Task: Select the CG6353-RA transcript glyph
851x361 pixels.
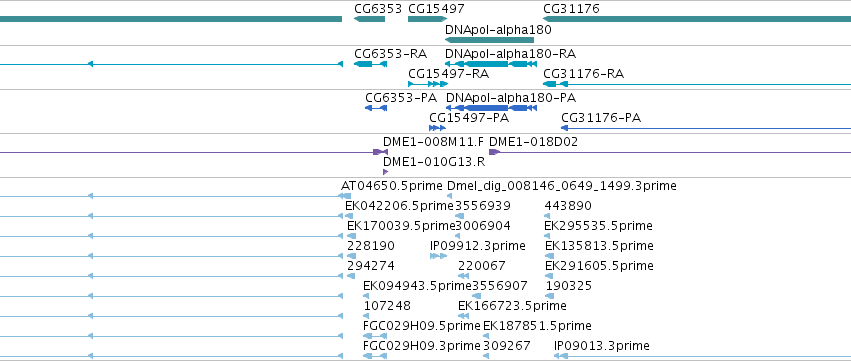Action: 370,64
